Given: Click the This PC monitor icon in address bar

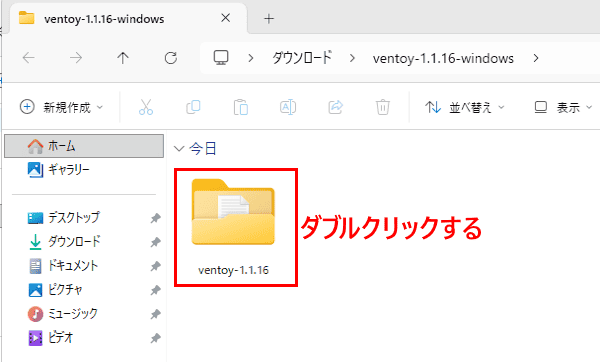Looking at the screenshot, I should pos(221,58).
